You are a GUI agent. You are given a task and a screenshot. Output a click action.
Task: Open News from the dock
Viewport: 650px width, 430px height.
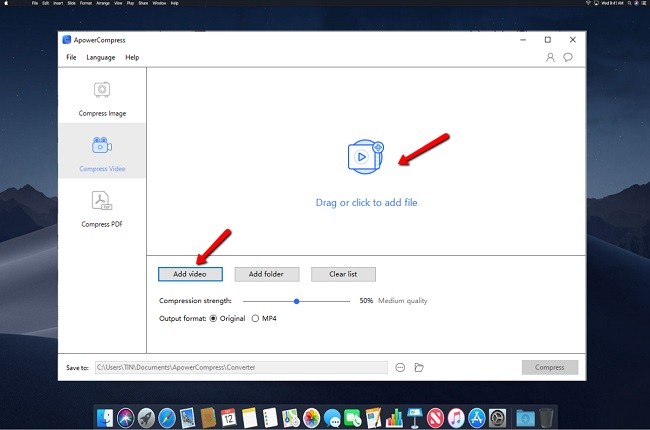coord(435,418)
